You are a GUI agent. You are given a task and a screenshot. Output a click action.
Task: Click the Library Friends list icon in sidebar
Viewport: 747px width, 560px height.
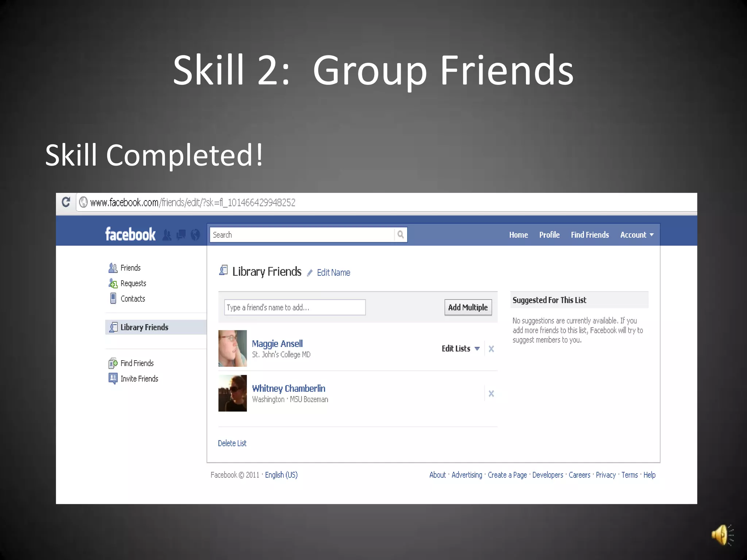click(113, 327)
